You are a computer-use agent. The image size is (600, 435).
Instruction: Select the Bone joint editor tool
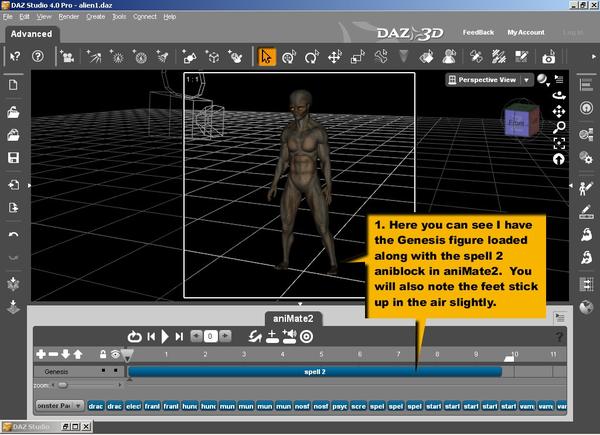pyautogui.click(x=380, y=57)
